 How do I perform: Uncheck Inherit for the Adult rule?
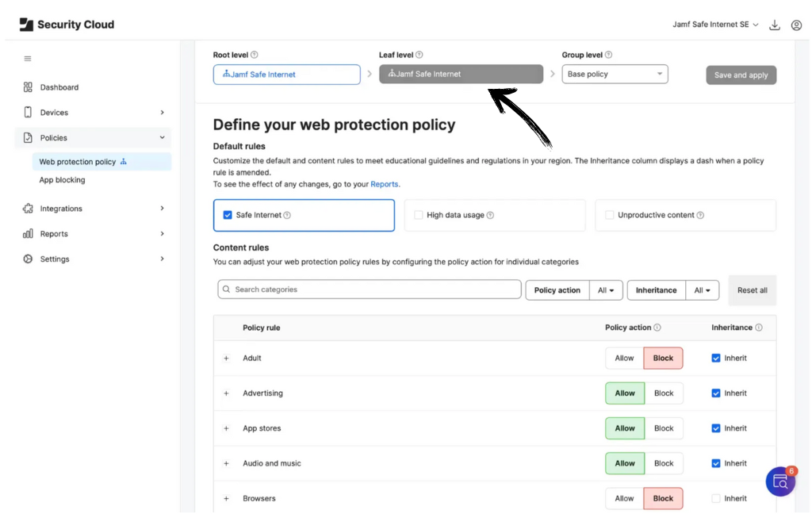[x=718, y=358]
